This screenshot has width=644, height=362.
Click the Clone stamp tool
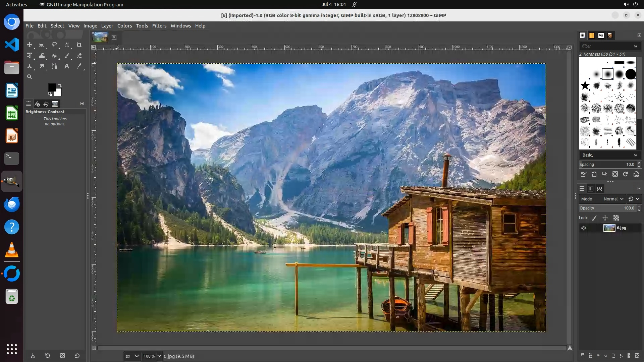pos(30,66)
